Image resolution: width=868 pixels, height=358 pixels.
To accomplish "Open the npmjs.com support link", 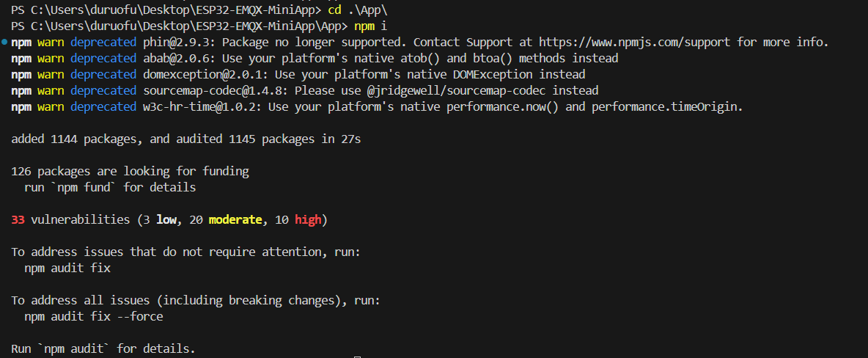I will pyautogui.click(x=636, y=43).
